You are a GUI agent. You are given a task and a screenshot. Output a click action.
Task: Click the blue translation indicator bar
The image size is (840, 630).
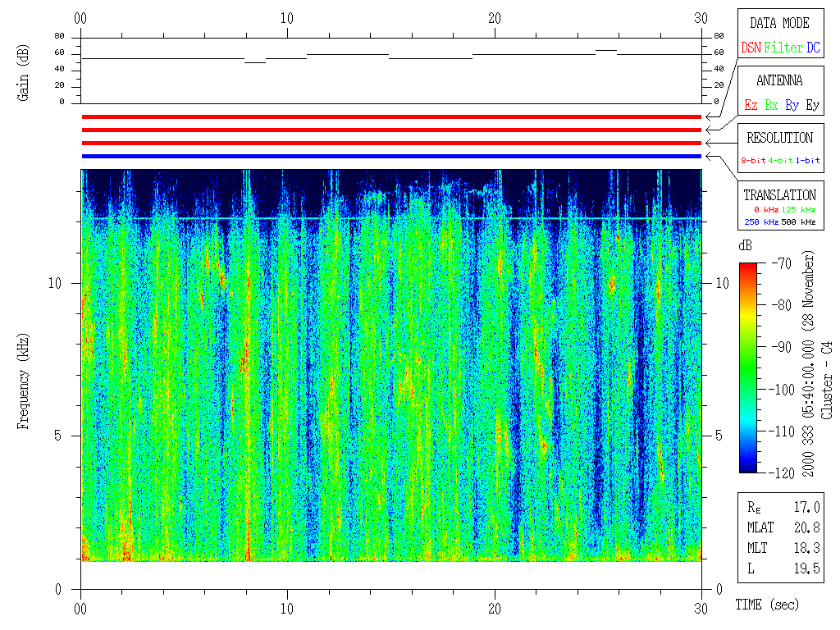point(391,156)
